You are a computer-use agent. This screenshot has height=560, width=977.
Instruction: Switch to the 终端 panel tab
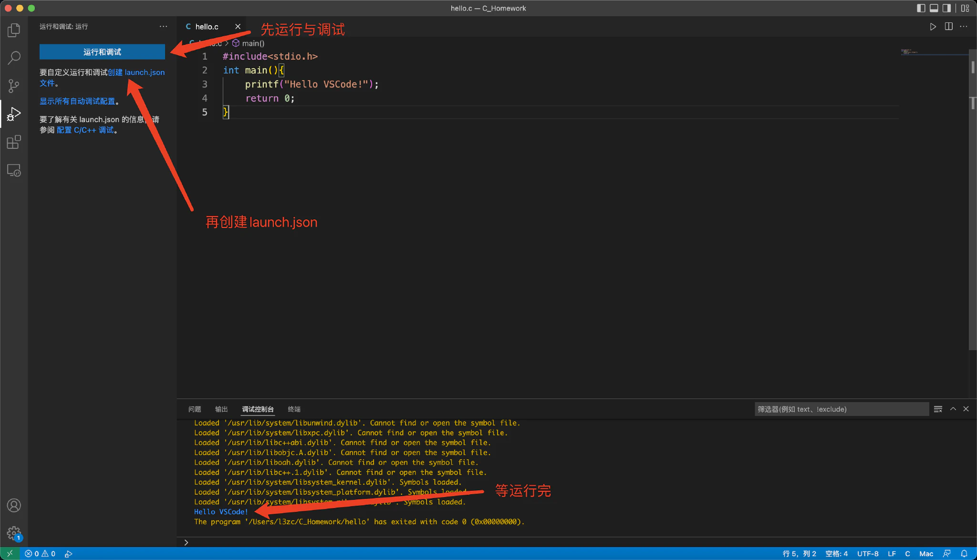294,409
